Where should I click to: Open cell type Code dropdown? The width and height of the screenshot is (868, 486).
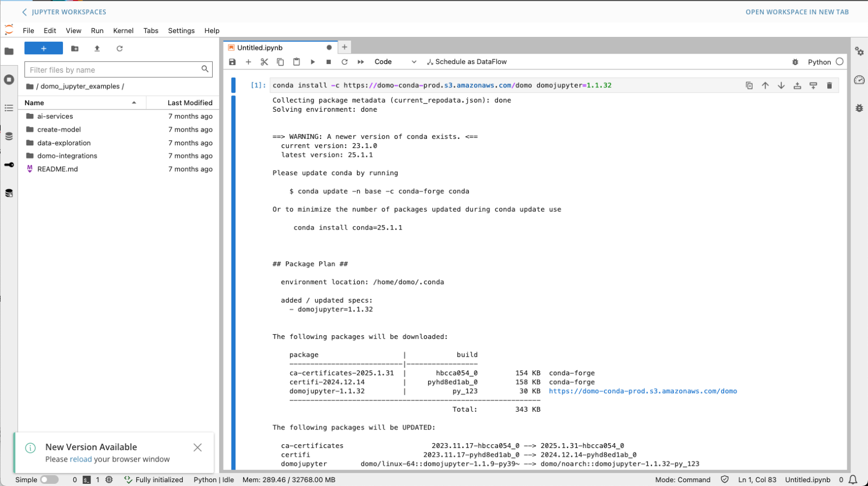point(395,62)
